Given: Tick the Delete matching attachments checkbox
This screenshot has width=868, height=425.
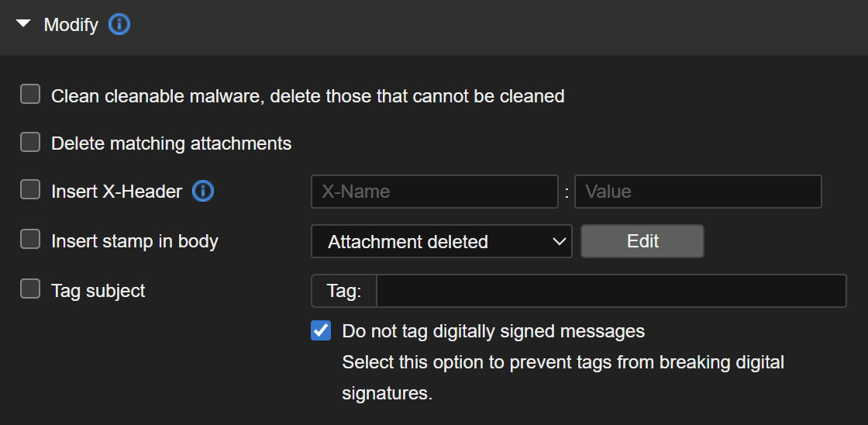Looking at the screenshot, I should [x=30, y=143].
